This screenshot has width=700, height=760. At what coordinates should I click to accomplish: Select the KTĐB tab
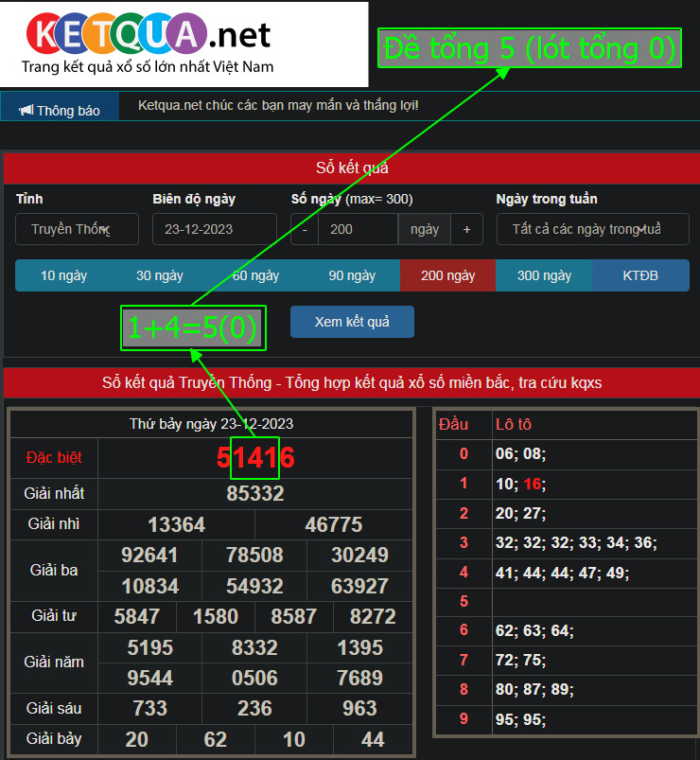click(640, 275)
